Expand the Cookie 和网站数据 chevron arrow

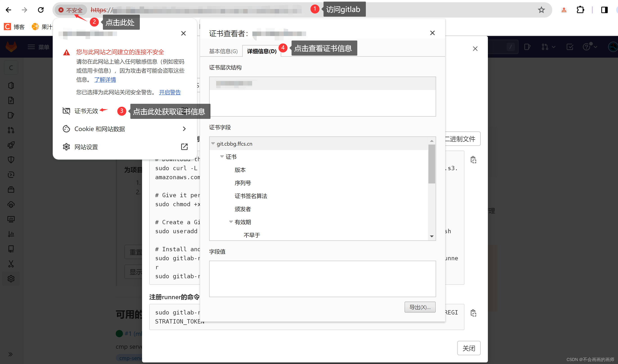pyautogui.click(x=184, y=129)
